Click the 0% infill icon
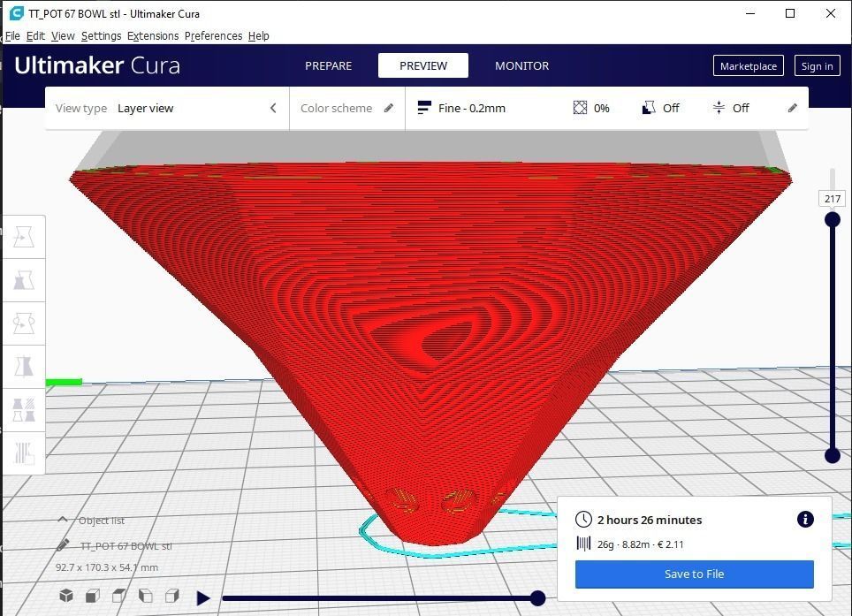The width and height of the screenshot is (852, 616). click(581, 108)
